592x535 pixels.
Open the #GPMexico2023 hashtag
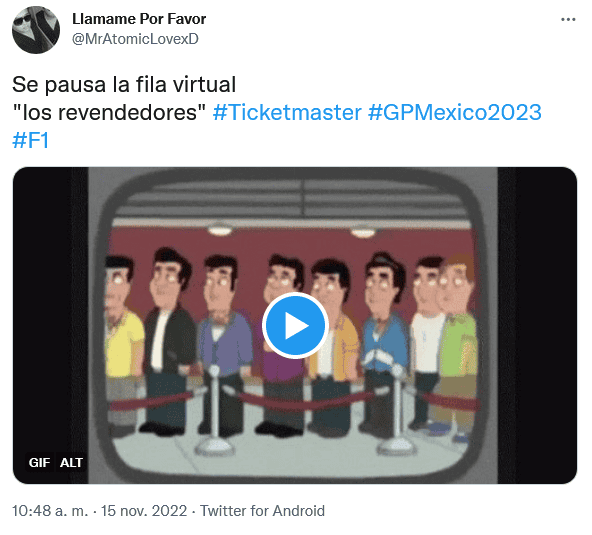(x=455, y=113)
